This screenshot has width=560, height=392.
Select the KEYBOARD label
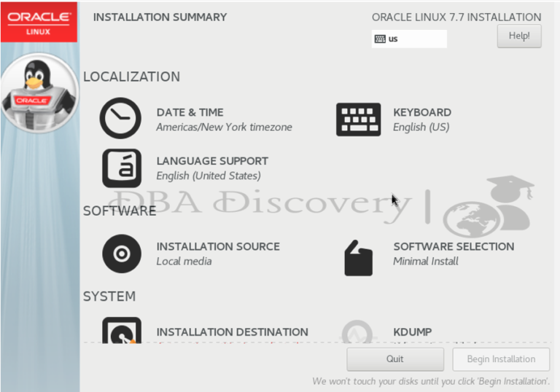click(422, 112)
